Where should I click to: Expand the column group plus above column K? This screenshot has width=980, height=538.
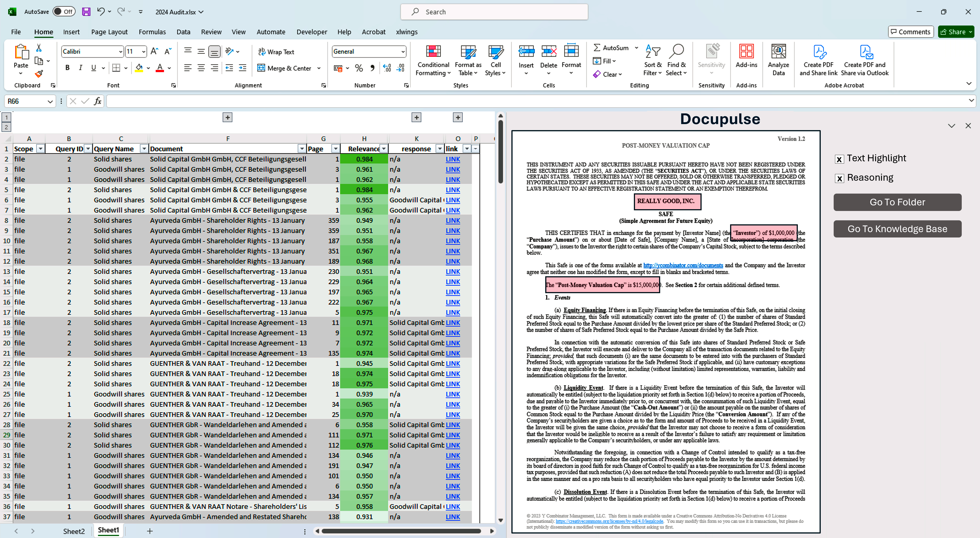point(416,118)
